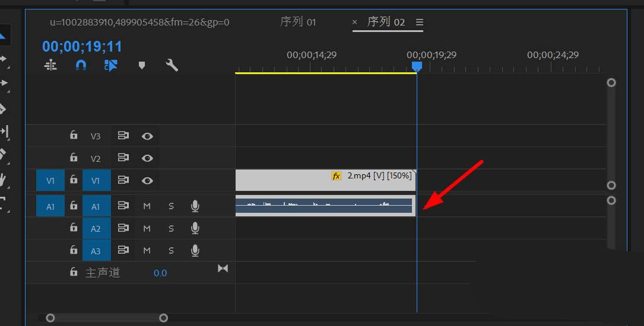The image size is (644, 326).
Task: Mute audio track A2
Action: [x=147, y=228]
